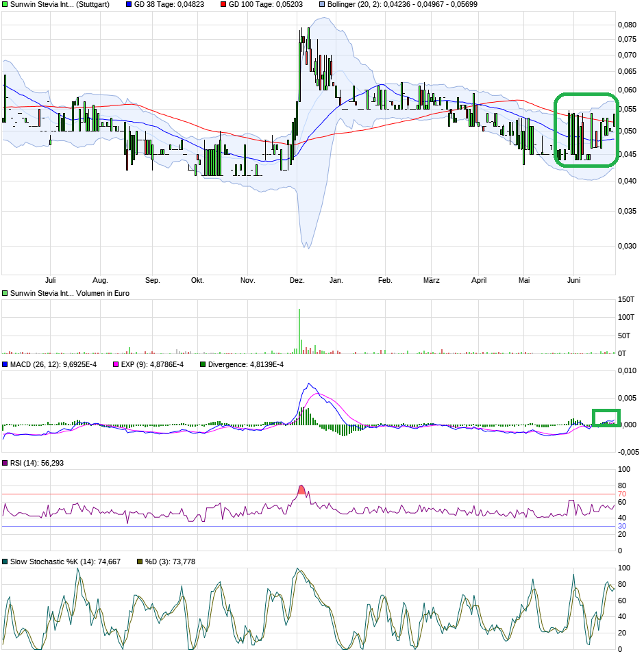The image size is (644, 656).
Task: Click the 150T volume axis value
Action: coord(626,299)
